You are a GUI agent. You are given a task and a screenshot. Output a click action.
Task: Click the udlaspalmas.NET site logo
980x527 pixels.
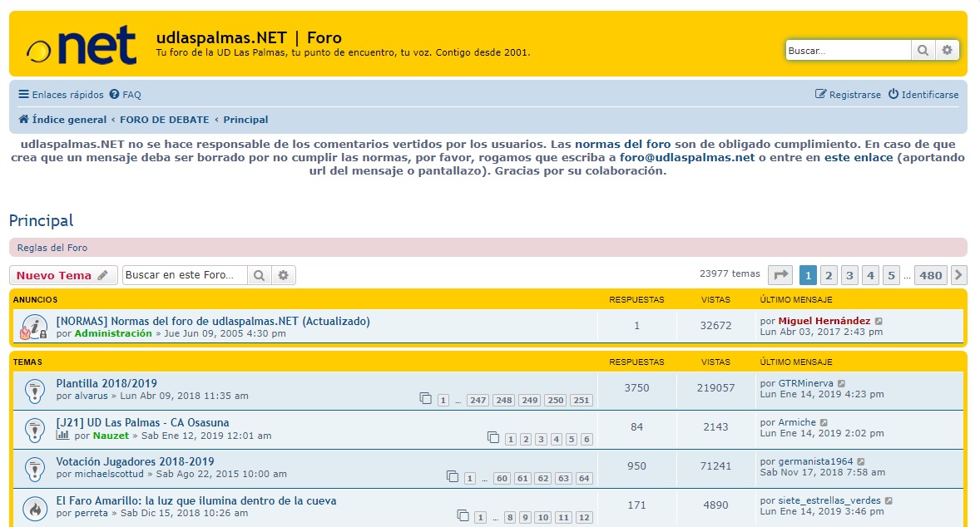82,44
